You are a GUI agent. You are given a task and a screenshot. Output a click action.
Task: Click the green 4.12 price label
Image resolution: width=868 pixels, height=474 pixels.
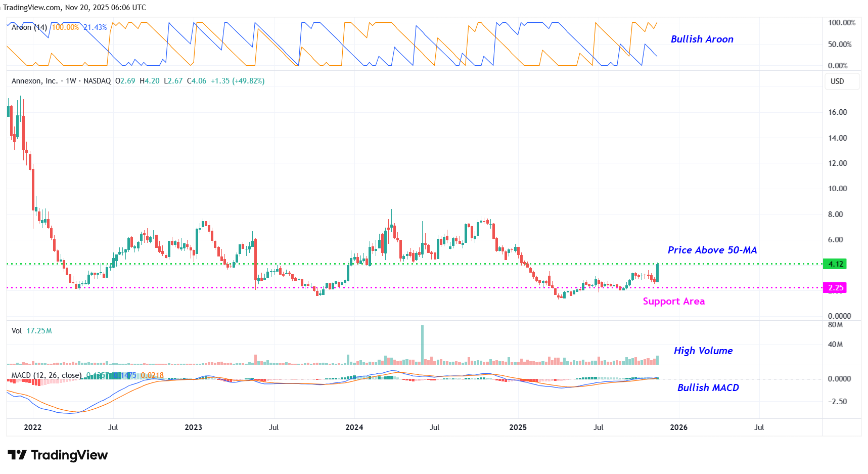pos(835,264)
